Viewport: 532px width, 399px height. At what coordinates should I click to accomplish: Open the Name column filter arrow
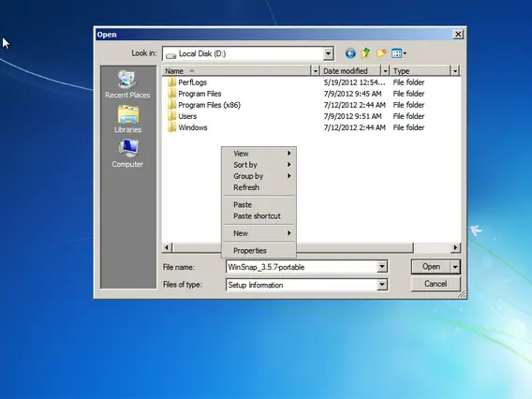pos(316,70)
